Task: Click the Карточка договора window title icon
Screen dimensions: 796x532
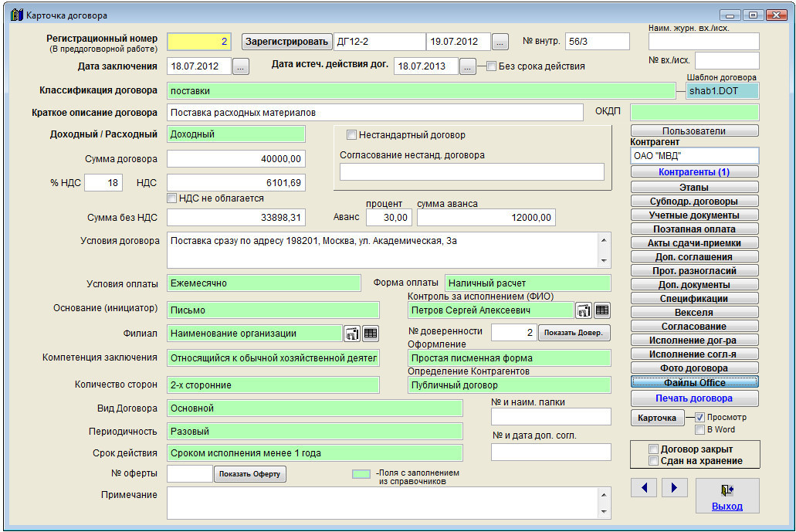Action: (x=16, y=15)
